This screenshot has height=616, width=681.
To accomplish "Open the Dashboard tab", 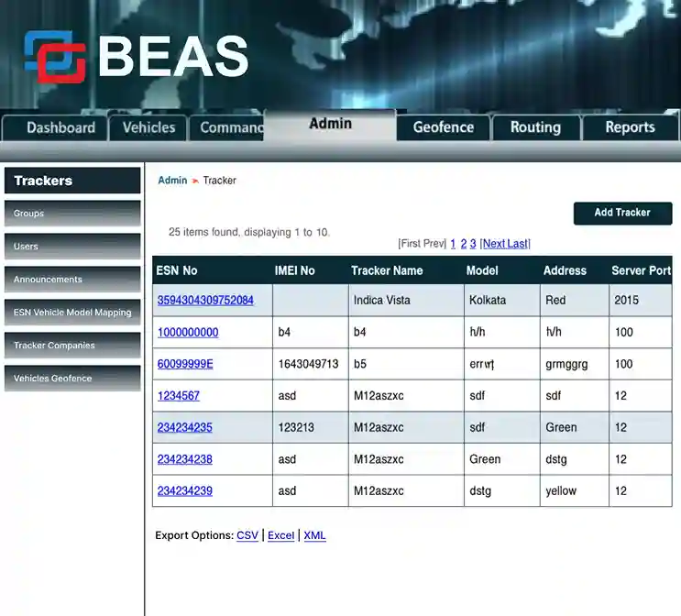I will 60,127.
